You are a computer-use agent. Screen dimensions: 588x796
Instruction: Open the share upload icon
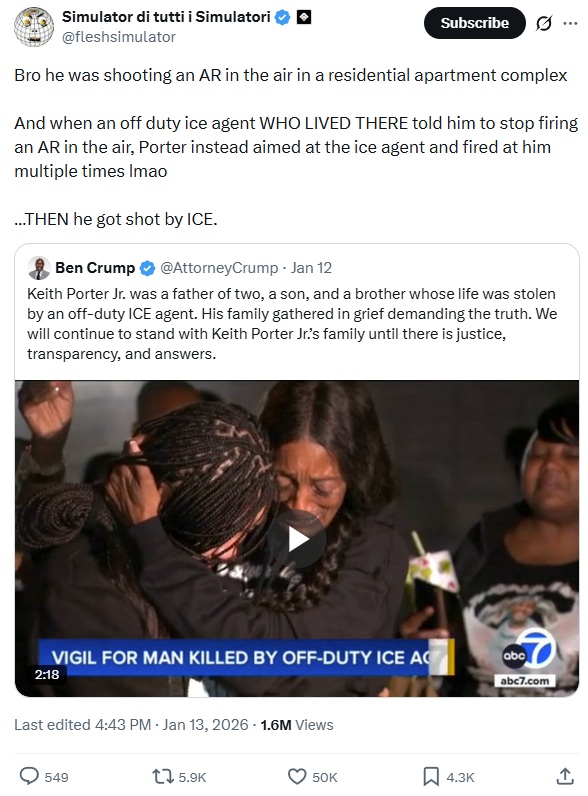point(565,776)
